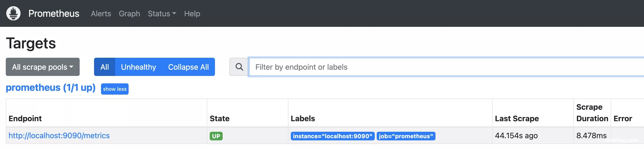Show only Unhealthy targets

coord(138,67)
